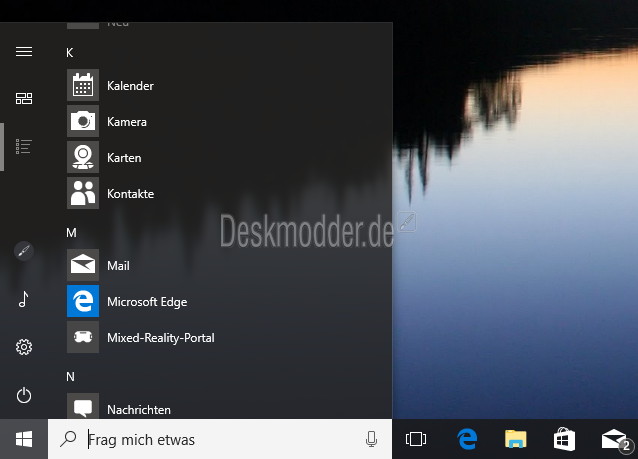Click the Kontakte app icon
Viewport: 638px width, 459px height.
click(83, 193)
